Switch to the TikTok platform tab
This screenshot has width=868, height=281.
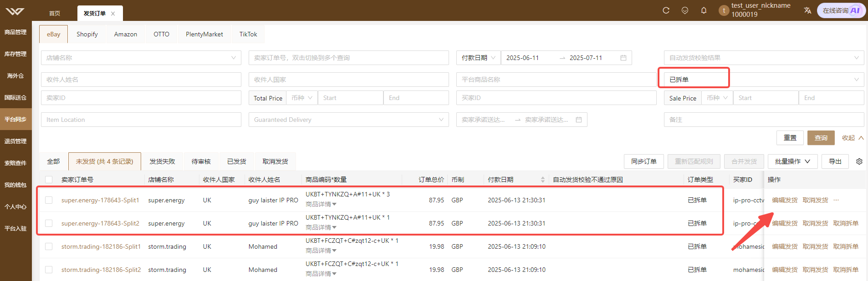(x=248, y=34)
